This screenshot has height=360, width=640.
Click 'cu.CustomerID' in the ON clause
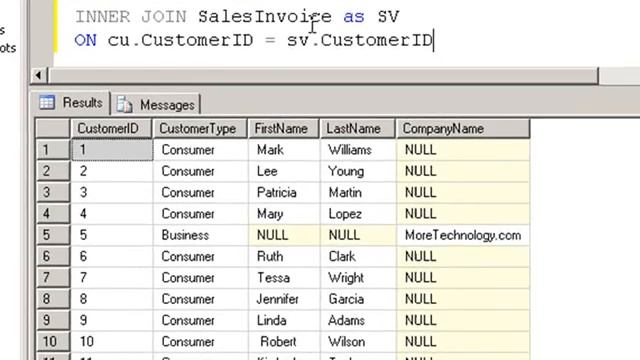(180, 40)
